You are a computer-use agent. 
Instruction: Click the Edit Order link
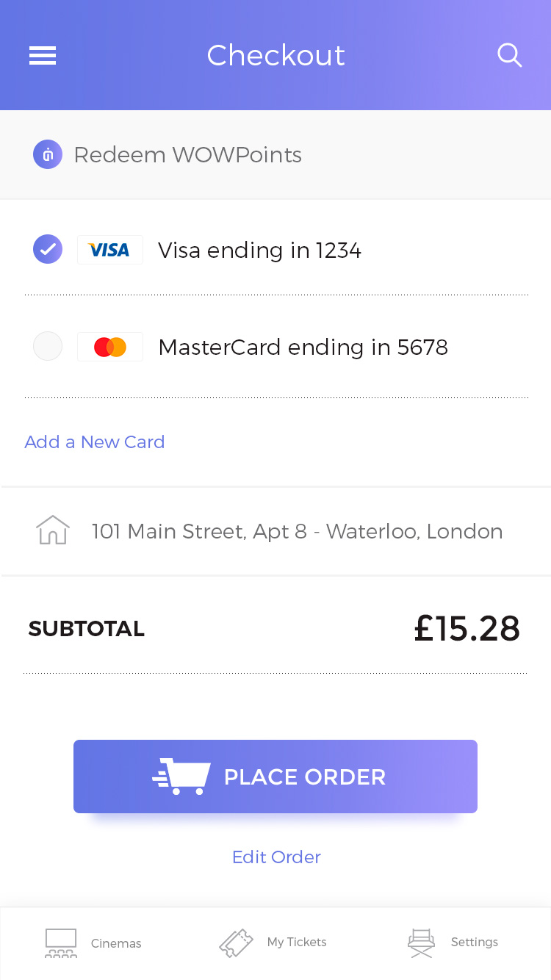pos(276,857)
